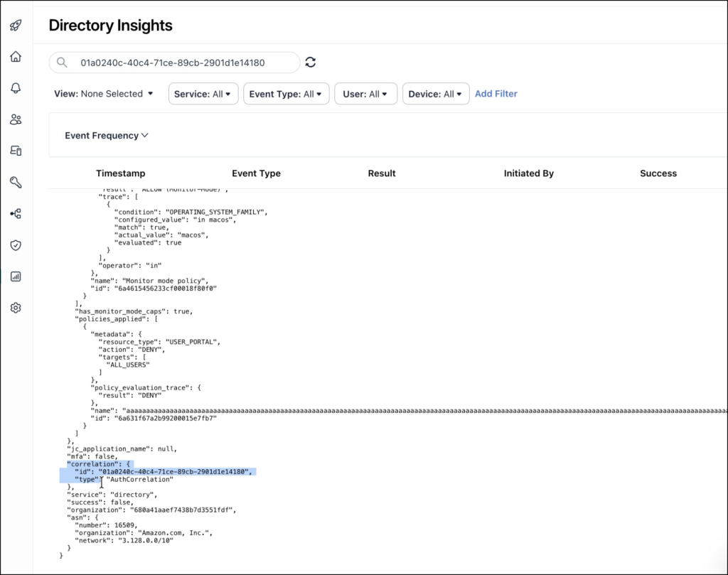Open the shield security sidebar icon

[x=16, y=245]
